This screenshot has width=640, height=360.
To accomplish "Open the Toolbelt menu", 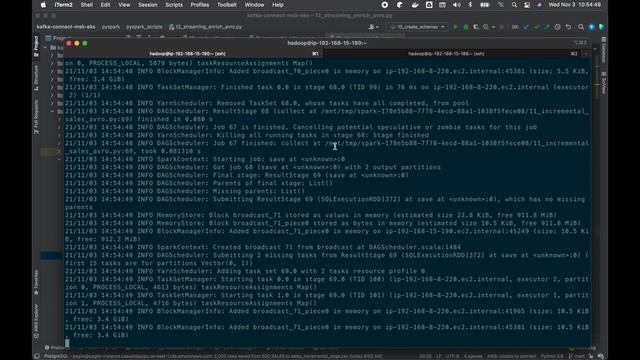I will coord(227,5).
